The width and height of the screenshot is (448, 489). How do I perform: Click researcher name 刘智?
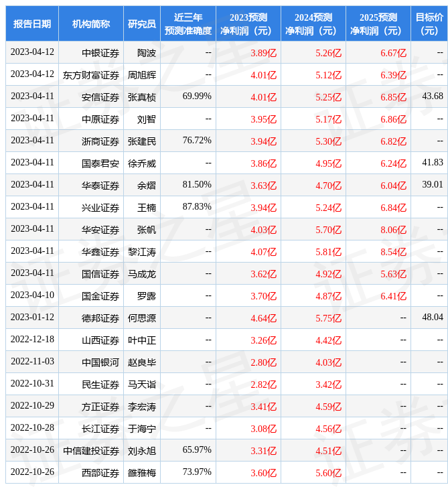point(147,119)
